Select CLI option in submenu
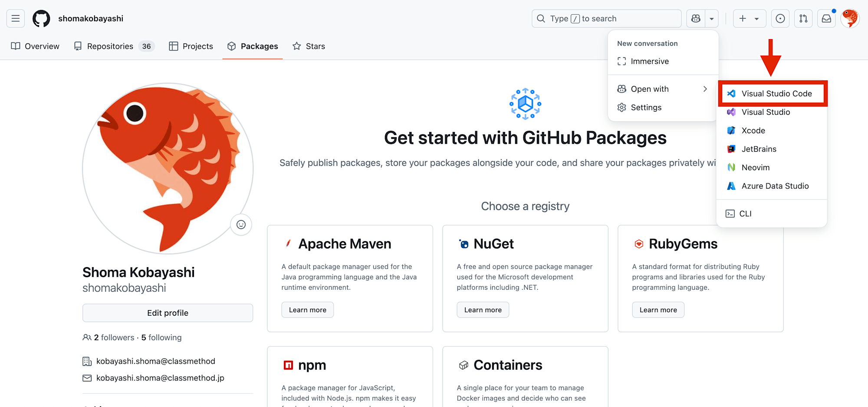Screen dimensions: 868x407 773,213
